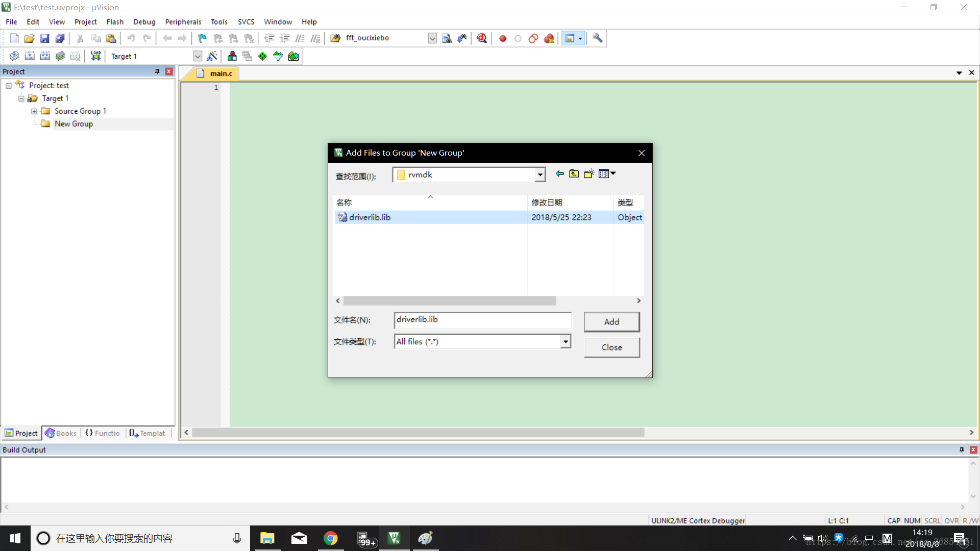Open the Select Software Packs icon
This screenshot has width=980, height=552.
[x=278, y=56]
